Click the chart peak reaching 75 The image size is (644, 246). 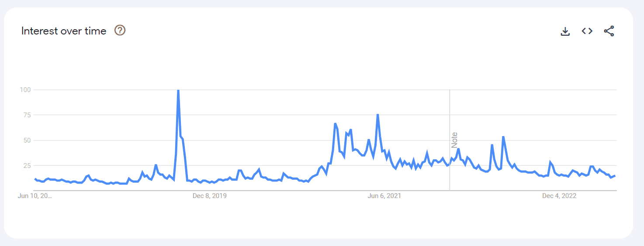(x=377, y=115)
